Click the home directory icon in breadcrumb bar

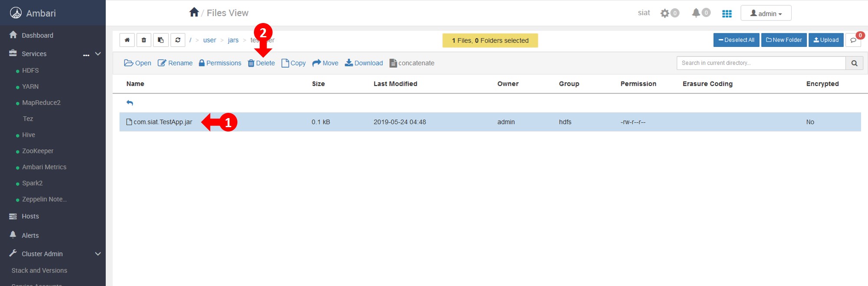click(127, 40)
